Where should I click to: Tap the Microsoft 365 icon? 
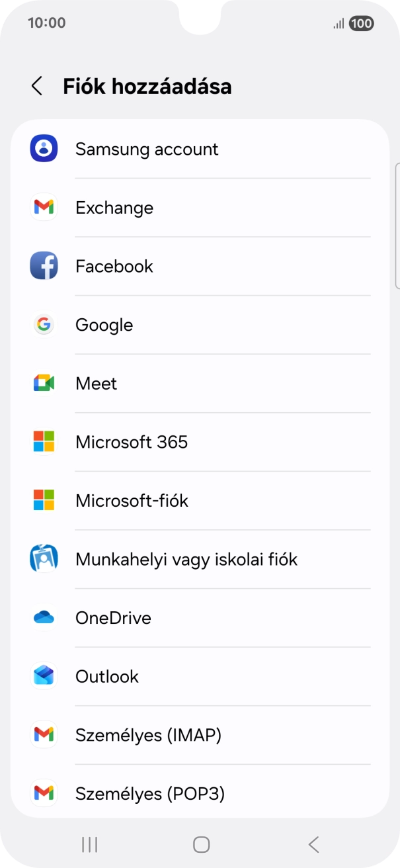[x=43, y=442]
